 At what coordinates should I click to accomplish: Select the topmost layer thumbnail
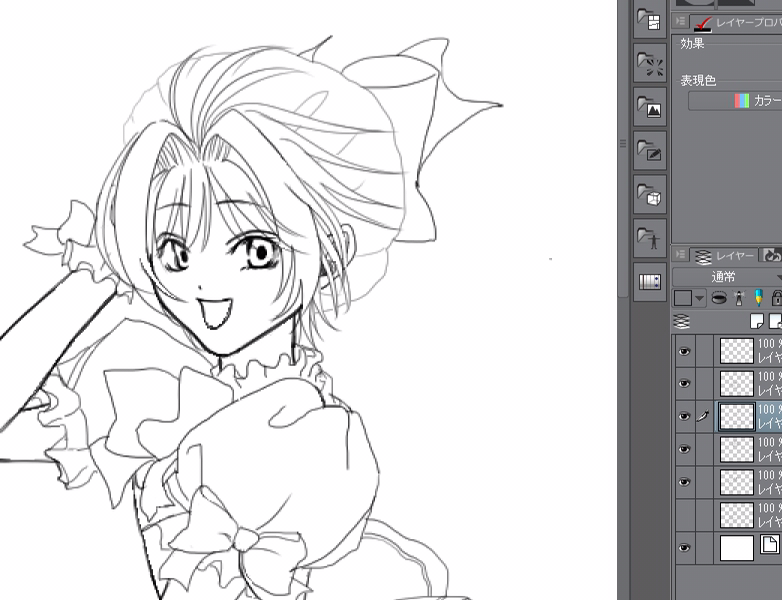pos(737,351)
